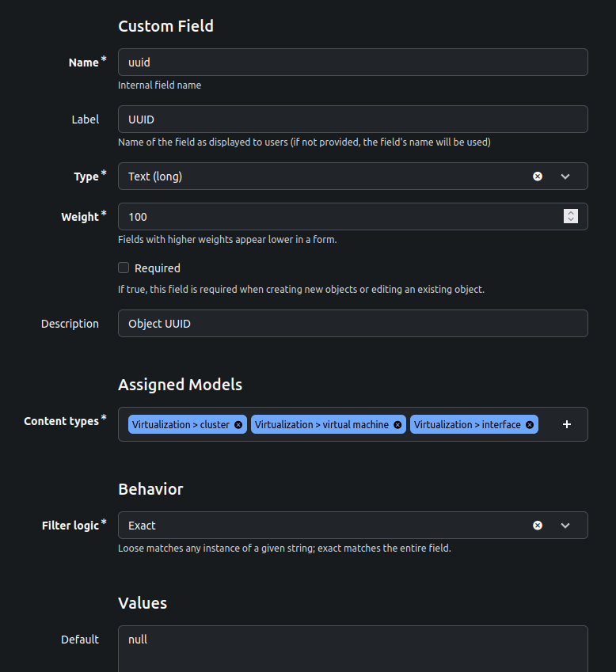The height and width of the screenshot is (672, 616).
Task: Click the Required checkbox label text
Action: (158, 268)
